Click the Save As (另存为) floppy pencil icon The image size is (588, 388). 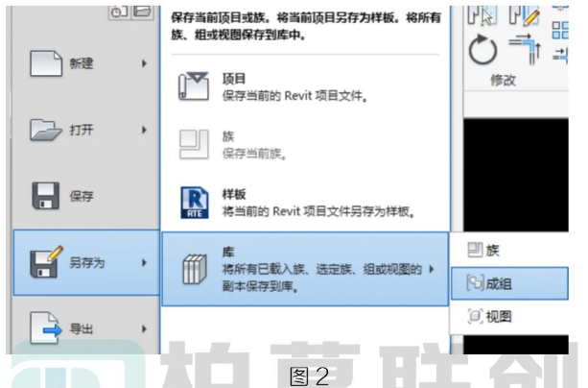(46, 262)
